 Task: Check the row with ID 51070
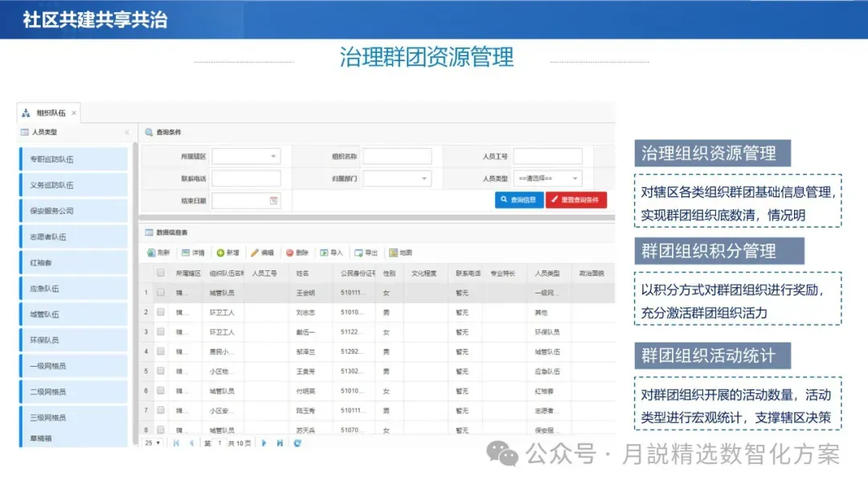coord(161,429)
